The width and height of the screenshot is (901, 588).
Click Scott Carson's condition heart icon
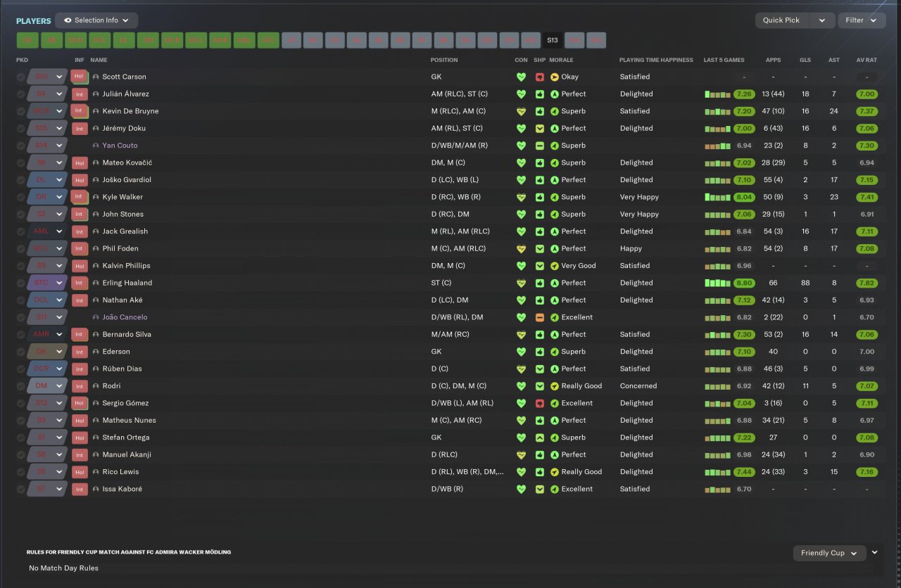click(x=521, y=77)
